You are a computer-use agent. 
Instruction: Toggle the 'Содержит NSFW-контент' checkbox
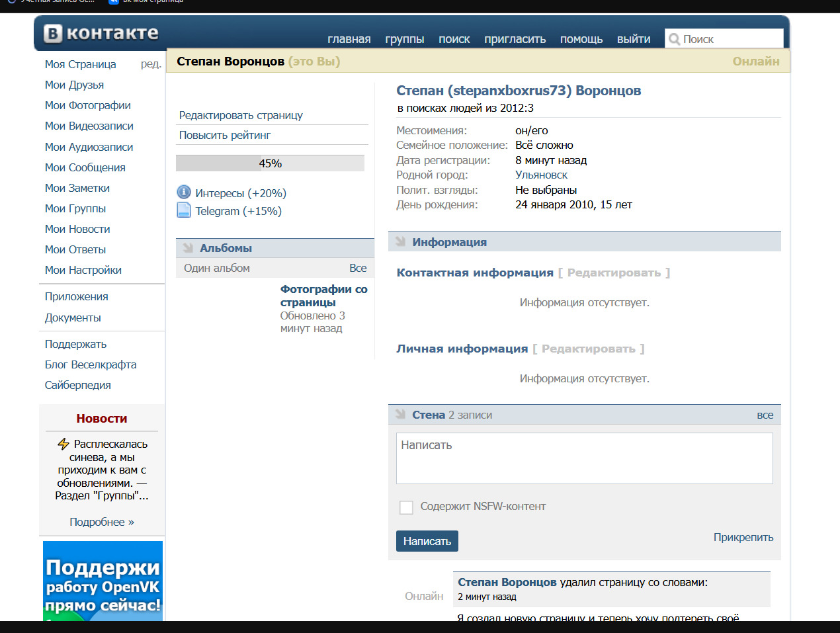[x=406, y=507]
